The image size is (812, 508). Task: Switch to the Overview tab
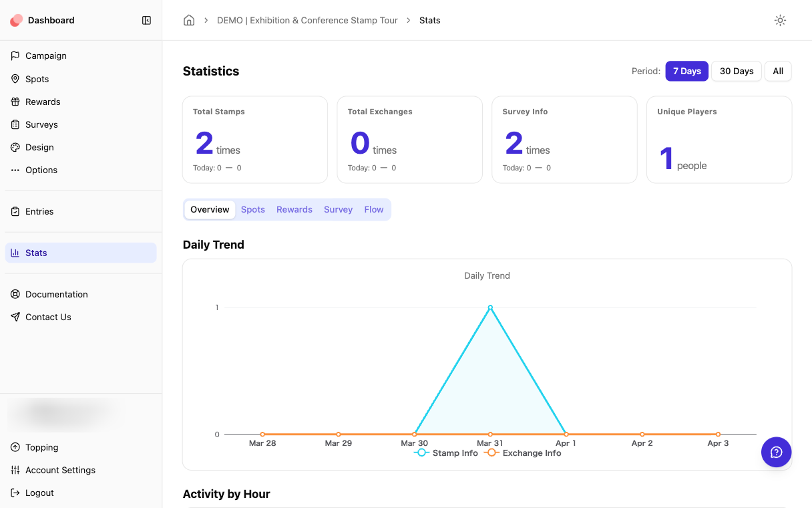[210, 209]
